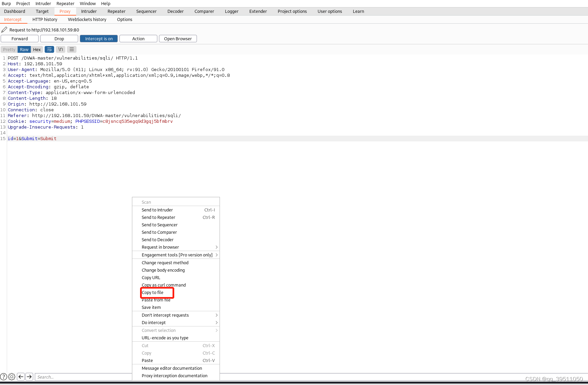The height and width of the screenshot is (385, 588).
Task: Select Change body encoding
Action: (x=176, y=270)
